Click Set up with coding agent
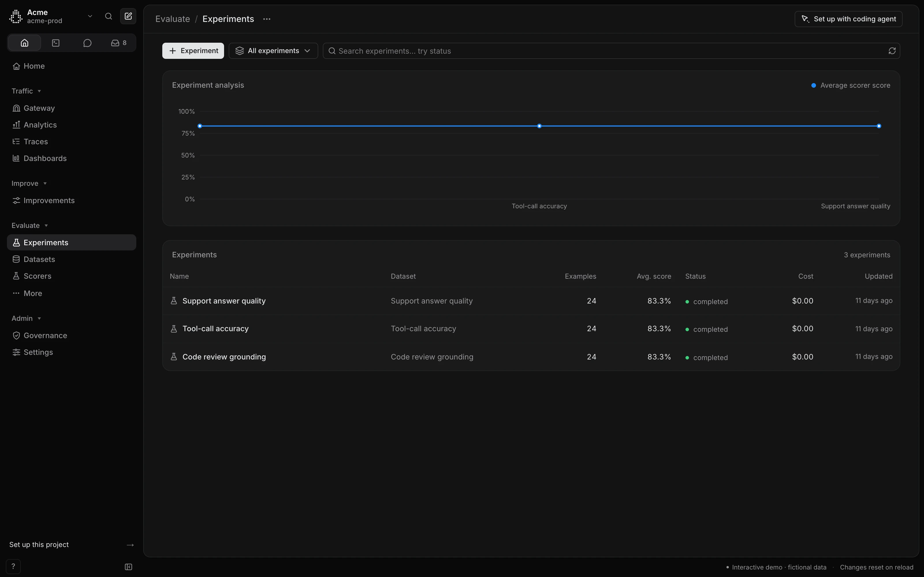 click(x=848, y=19)
